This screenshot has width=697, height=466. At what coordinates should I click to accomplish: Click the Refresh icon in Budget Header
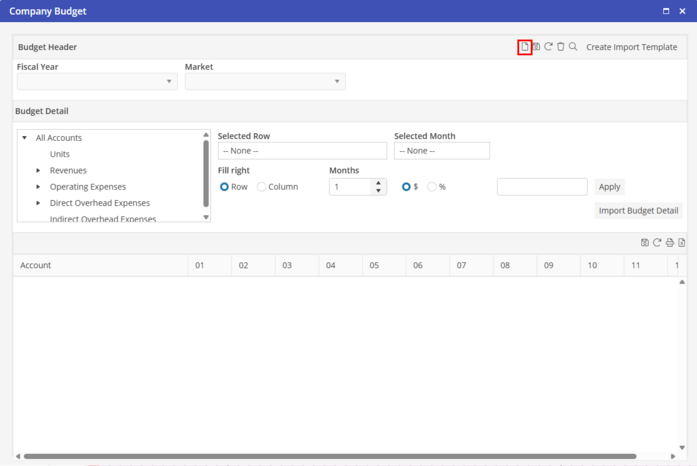tap(548, 47)
